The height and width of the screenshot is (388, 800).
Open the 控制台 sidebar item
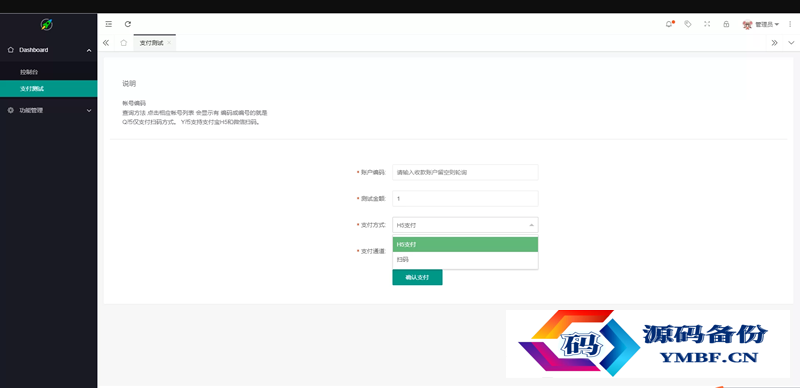pos(48,72)
